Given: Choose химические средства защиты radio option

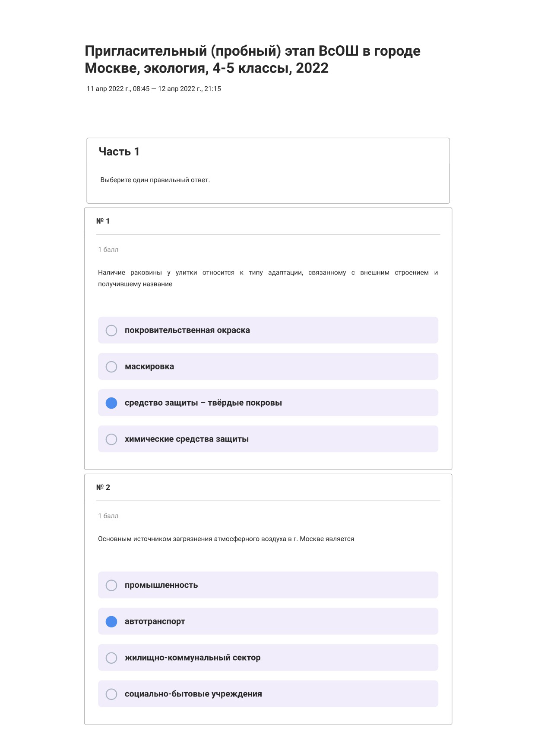Looking at the screenshot, I should 111,439.
